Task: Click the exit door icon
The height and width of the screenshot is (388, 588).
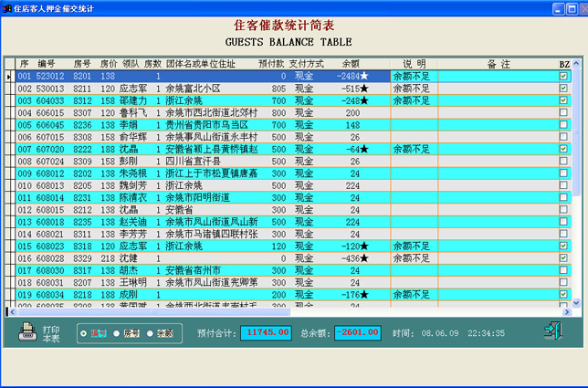Action: [551, 331]
